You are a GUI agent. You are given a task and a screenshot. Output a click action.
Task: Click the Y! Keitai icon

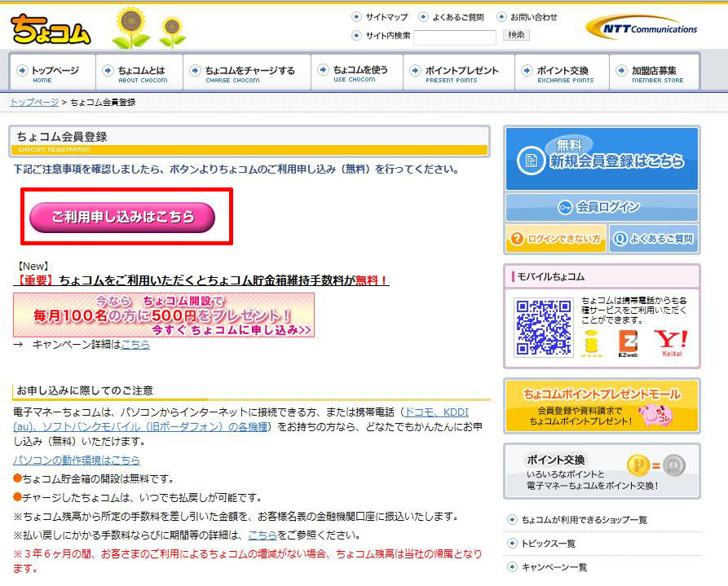pyautogui.click(x=671, y=343)
